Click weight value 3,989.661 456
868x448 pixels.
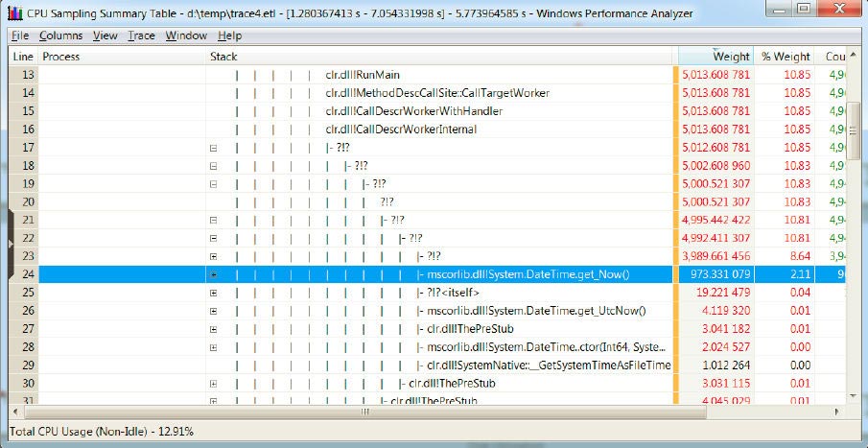pos(716,256)
